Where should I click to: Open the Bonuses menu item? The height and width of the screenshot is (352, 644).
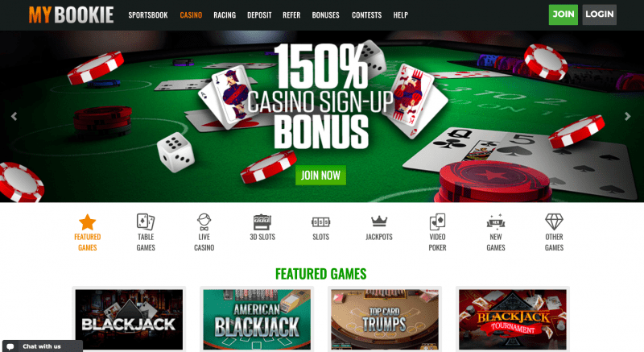click(x=326, y=15)
